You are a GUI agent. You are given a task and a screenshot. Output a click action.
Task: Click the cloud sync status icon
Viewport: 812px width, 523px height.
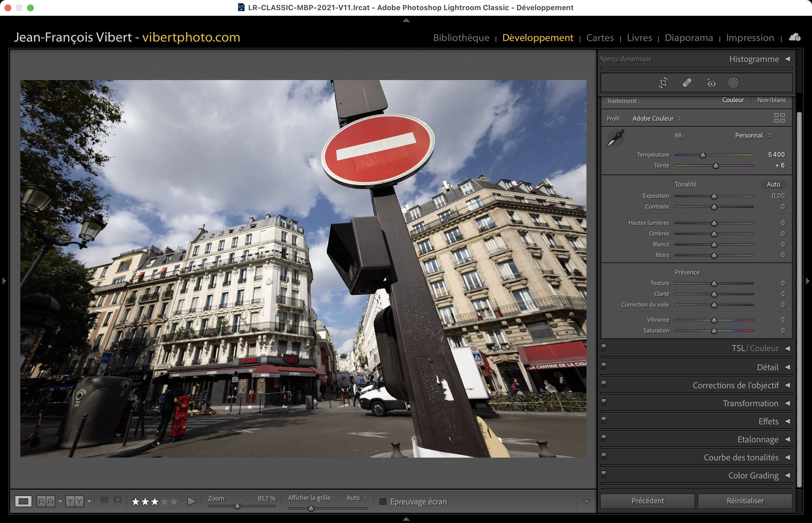(795, 37)
